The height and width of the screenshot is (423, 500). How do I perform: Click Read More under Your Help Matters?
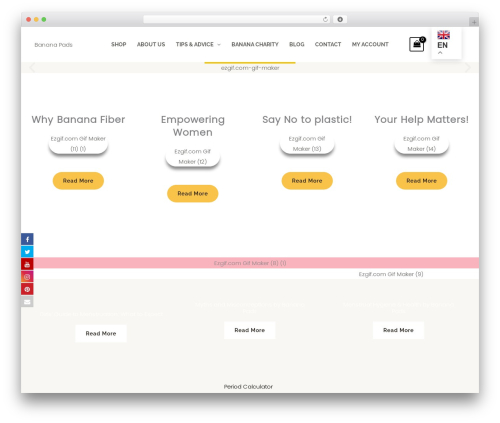(421, 181)
